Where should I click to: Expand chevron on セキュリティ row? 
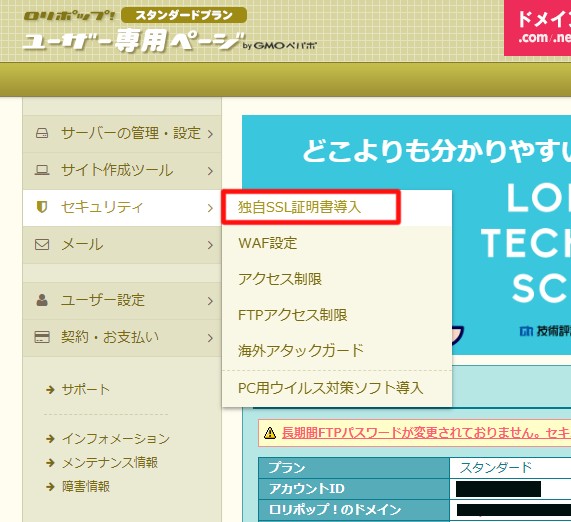210,208
